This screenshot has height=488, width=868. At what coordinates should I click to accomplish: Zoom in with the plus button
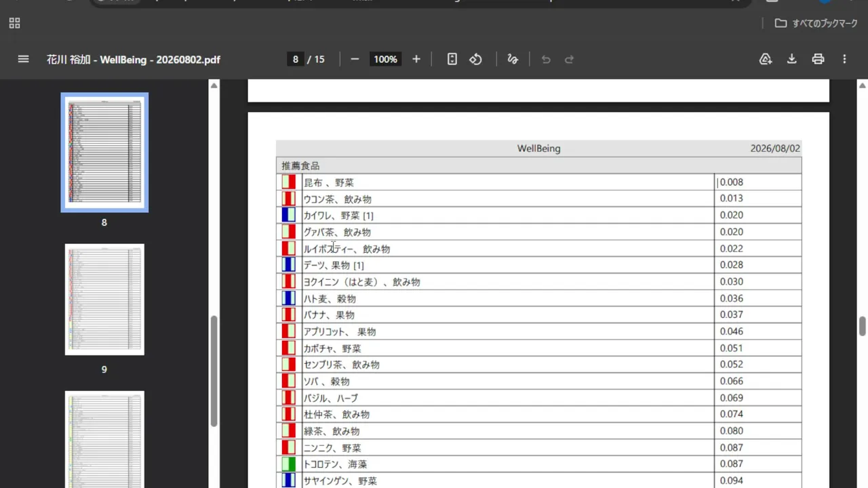point(416,59)
